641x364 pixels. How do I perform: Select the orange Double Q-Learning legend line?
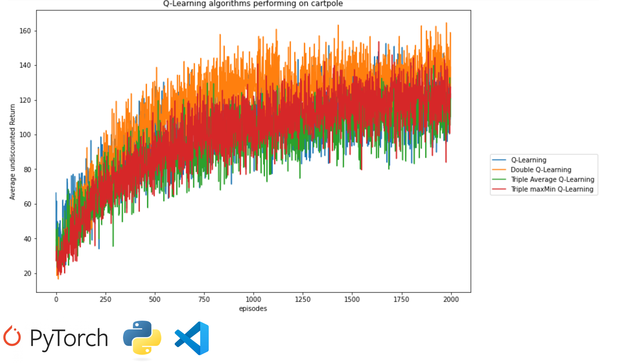point(499,170)
